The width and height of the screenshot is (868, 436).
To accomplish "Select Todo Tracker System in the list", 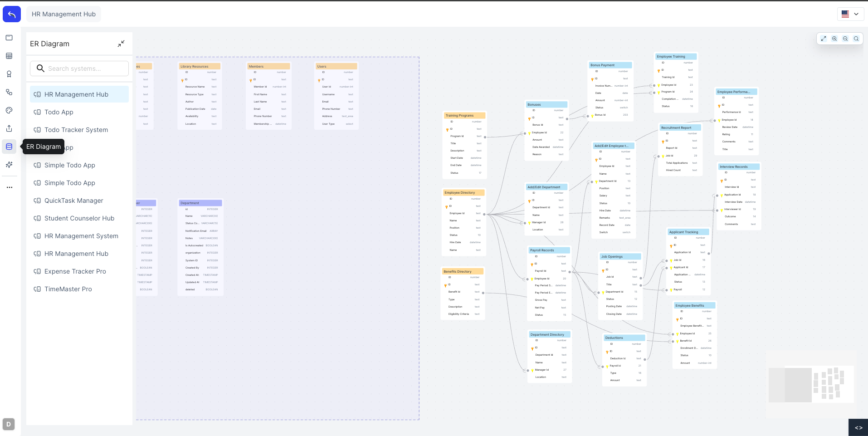I will coord(76,129).
